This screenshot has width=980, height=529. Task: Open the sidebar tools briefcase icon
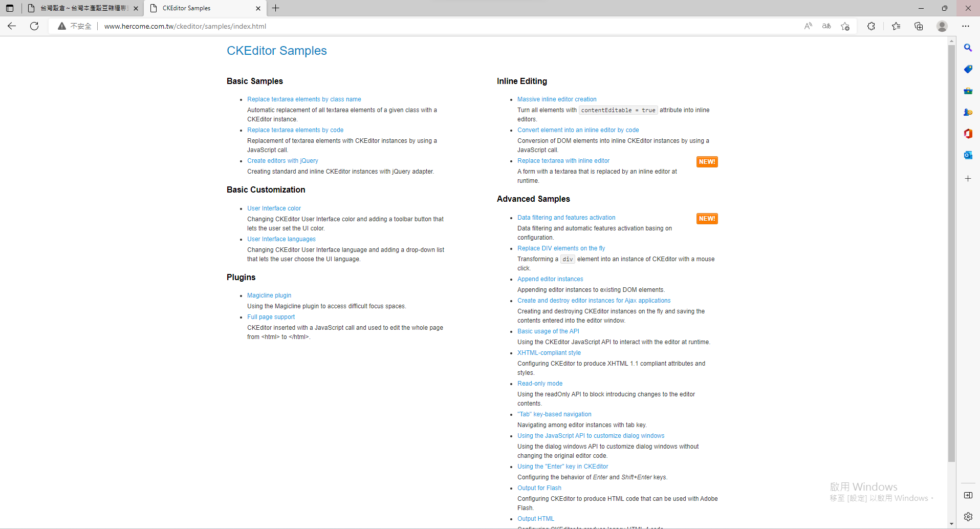[968, 91]
